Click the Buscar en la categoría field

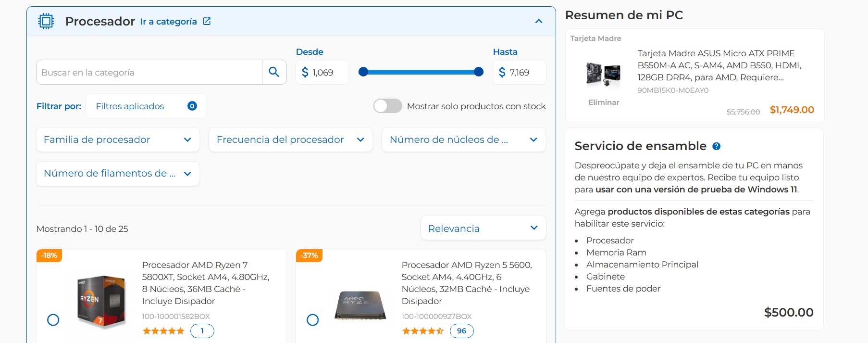[149, 72]
